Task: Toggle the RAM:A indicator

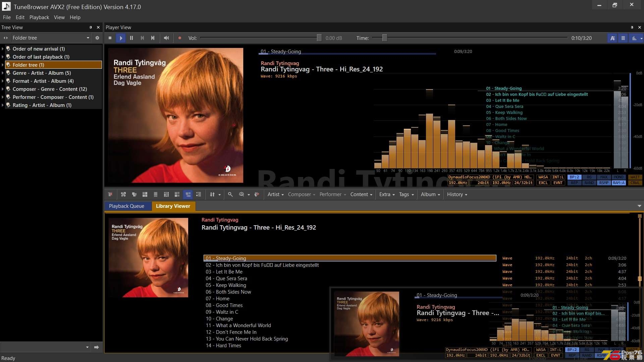Action: [619, 183]
